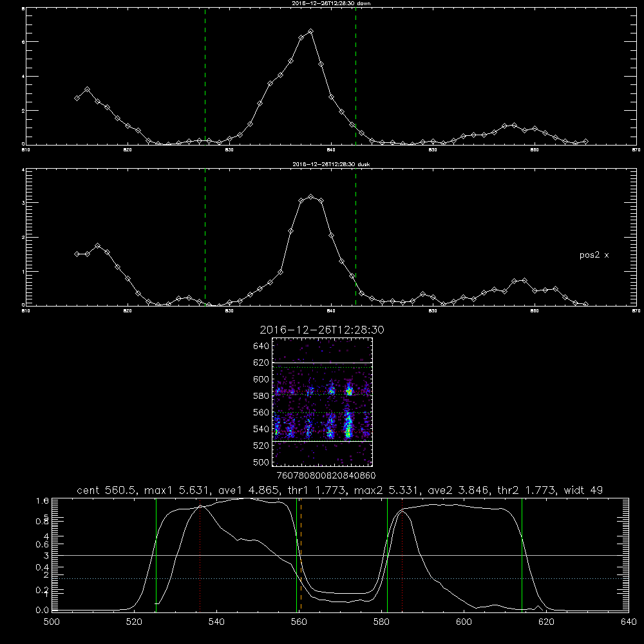Viewport: 644px width, 644px height.
Task: Click the colored heatmap image
Action: click(322, 402)
